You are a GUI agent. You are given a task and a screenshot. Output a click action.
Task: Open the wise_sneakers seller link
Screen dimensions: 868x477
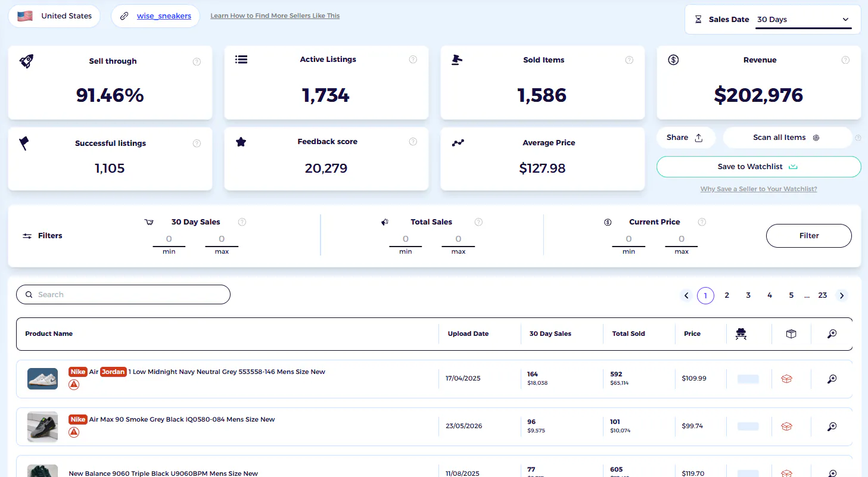pos(164,16)
